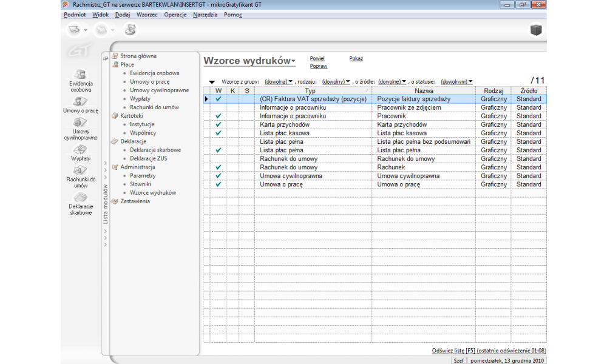Click the filter triangle left of 'Wzorce z grupy'
This screenshot has height=364, width=607.
(x=212, y=82)
